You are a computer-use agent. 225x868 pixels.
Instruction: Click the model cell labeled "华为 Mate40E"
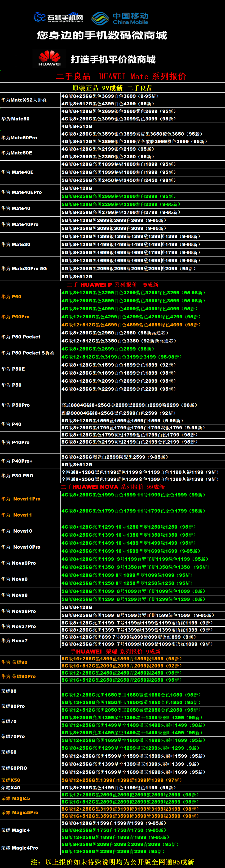30,172
